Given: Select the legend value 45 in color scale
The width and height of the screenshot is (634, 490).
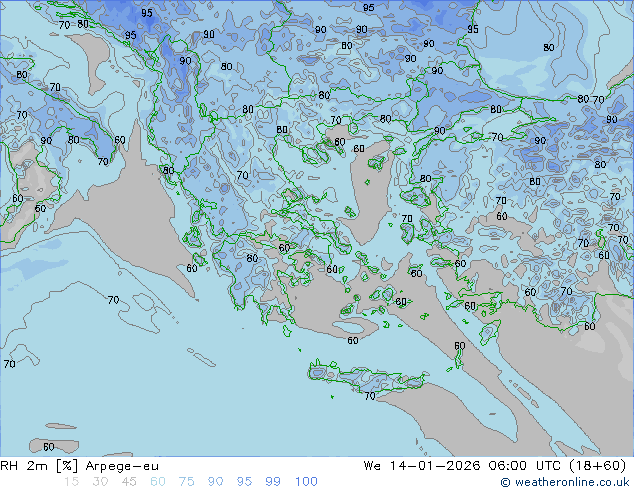Looking at the screenshot, I should coord(129,482).
